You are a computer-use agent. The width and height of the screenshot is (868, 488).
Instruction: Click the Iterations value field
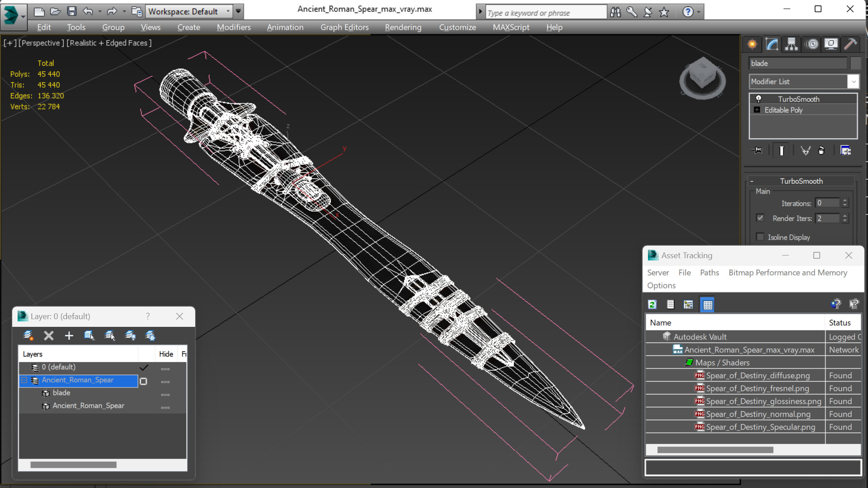click(827, 203)
